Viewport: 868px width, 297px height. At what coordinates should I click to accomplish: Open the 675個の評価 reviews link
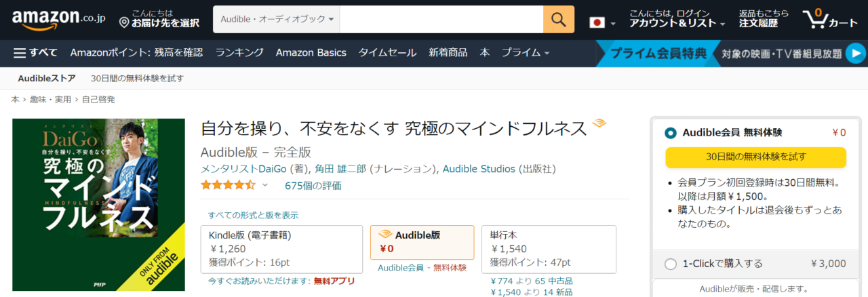tap(313, 185)
